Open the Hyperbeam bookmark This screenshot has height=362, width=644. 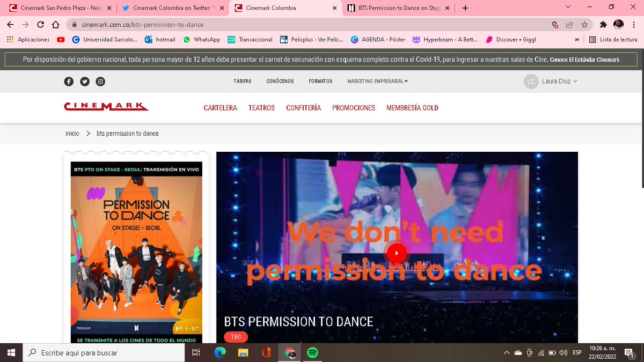tap(445, 39)
